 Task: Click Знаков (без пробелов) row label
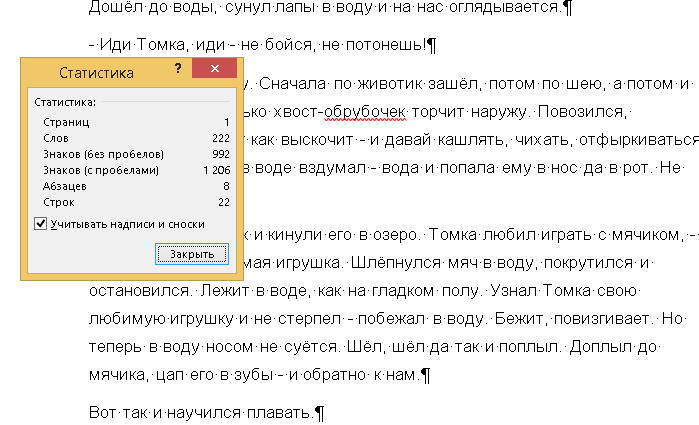(103, 154)
